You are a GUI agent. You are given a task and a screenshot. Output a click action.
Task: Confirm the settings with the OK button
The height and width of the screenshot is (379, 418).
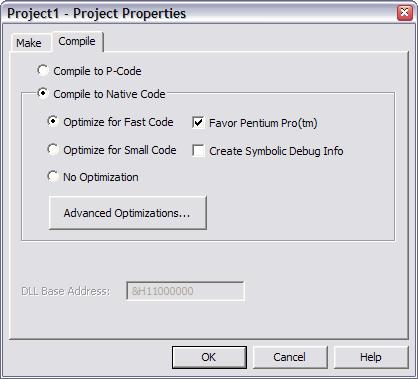coord(209,357)
